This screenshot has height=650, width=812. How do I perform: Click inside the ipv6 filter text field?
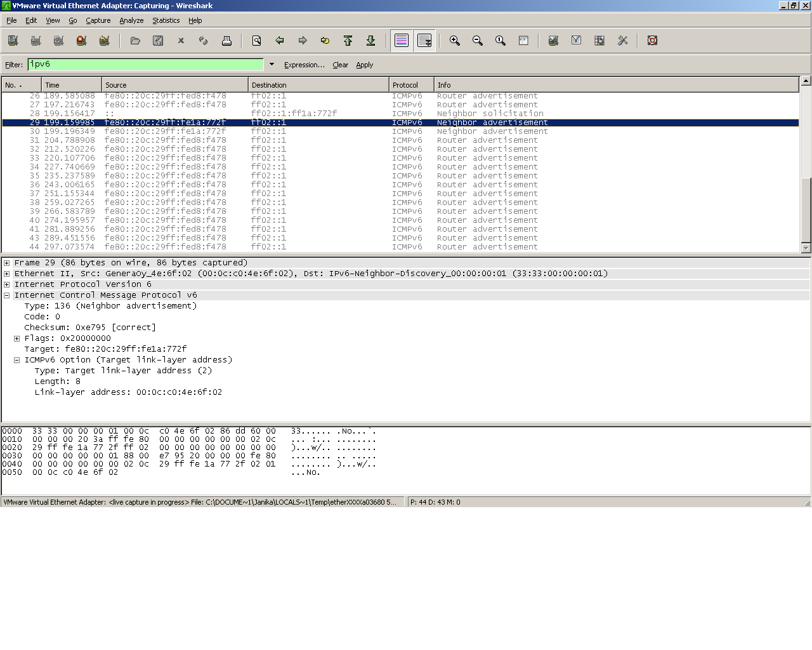tap(145, 64)
